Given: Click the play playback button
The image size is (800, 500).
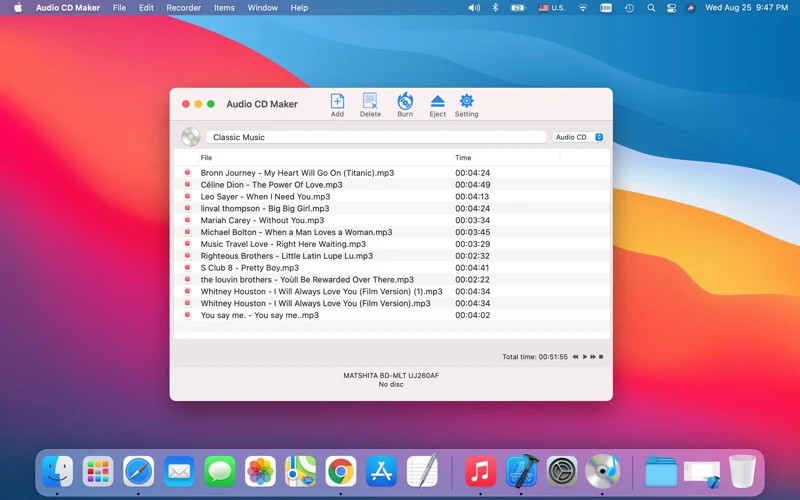Looking at the screenshot, I should [585, 357].
